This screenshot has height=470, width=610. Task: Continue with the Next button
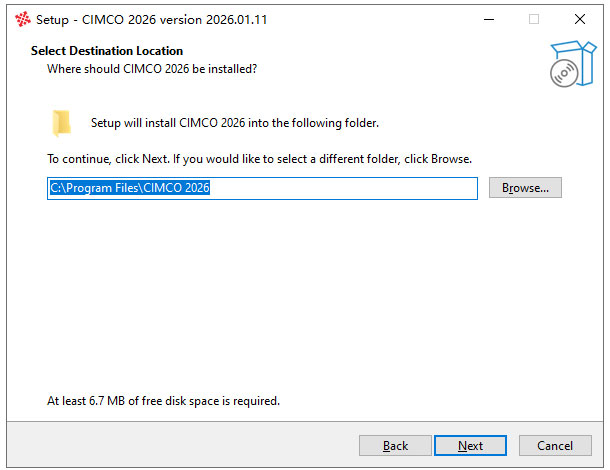(x=470, y=445)
